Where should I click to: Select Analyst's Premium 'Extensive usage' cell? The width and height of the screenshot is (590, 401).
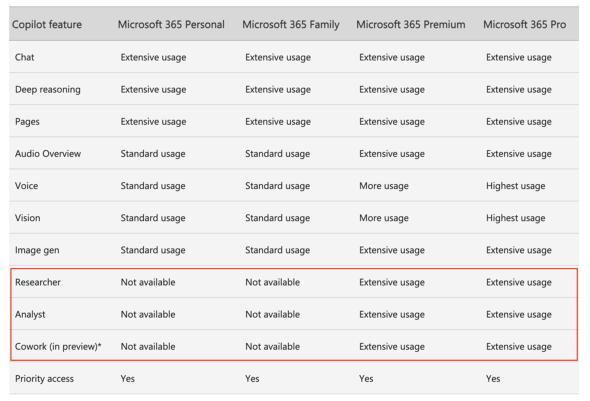[x=392, y=314]
